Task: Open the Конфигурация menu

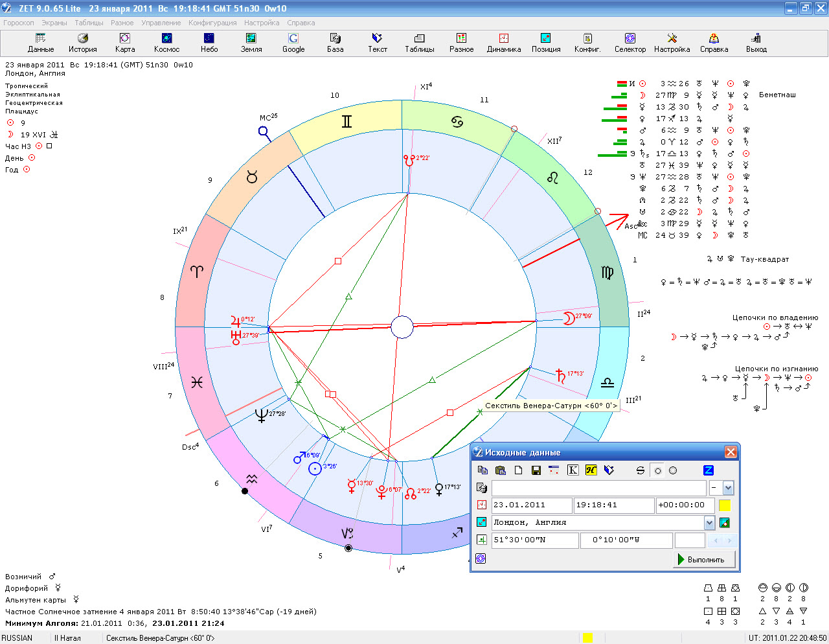Action: point(212,23)
